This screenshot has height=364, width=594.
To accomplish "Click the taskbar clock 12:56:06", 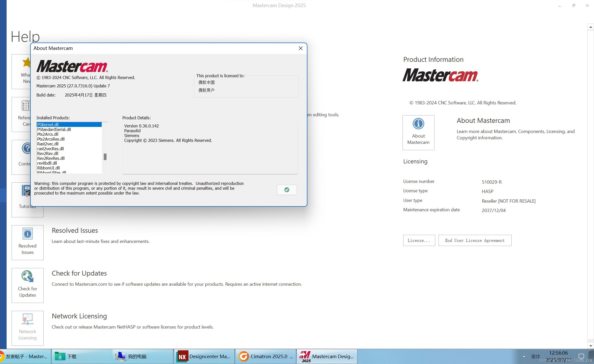I will 558,353.
